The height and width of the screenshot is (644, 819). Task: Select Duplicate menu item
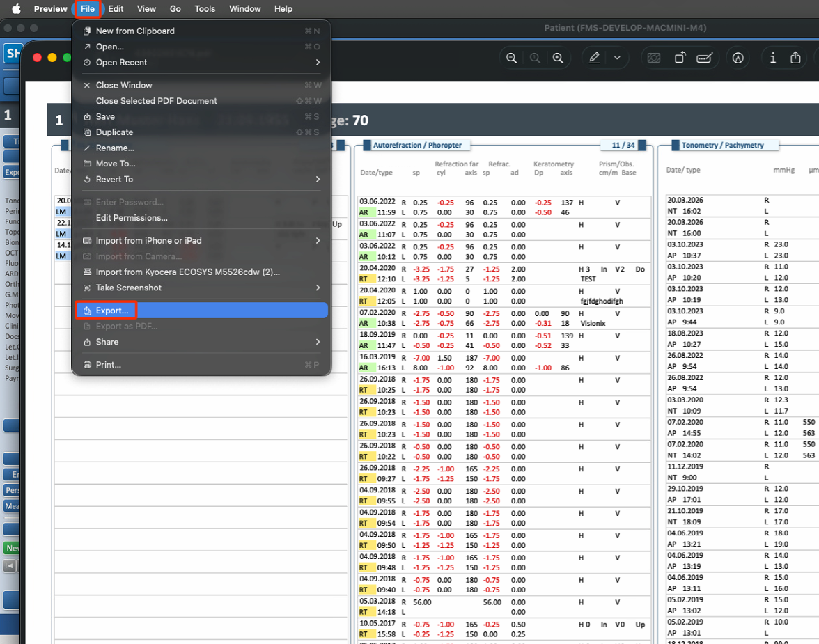pos(202,132)
